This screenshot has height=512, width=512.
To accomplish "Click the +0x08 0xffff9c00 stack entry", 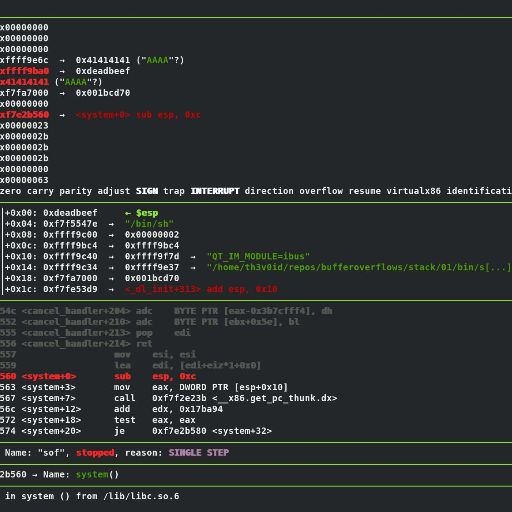I will (51, 235).
